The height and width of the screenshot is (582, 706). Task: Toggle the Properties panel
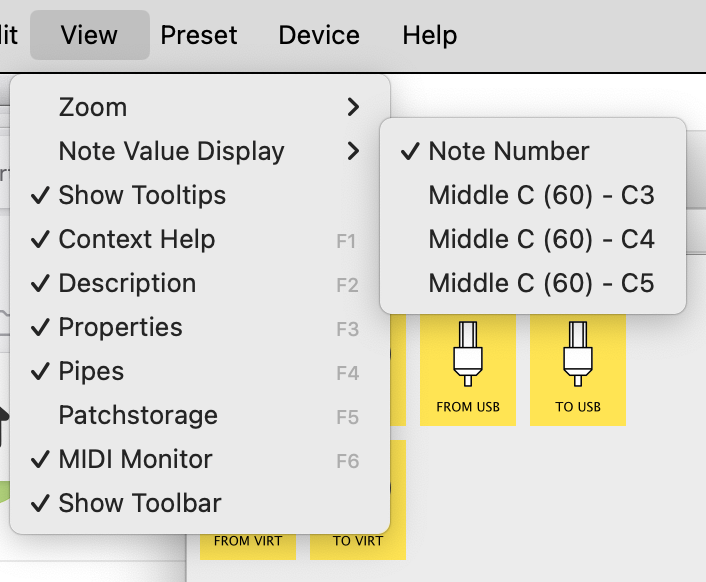[120, 327]
